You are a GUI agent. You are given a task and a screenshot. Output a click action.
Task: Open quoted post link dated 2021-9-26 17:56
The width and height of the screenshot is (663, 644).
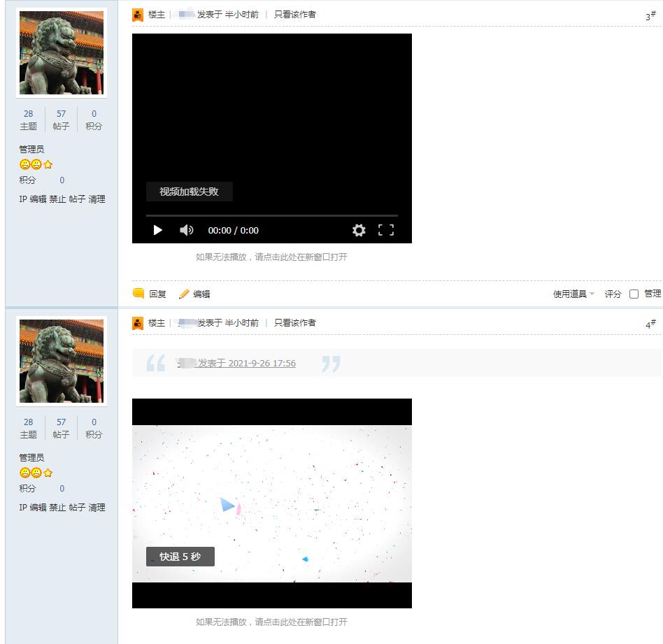pyautogui.click(x=246, y=364)
